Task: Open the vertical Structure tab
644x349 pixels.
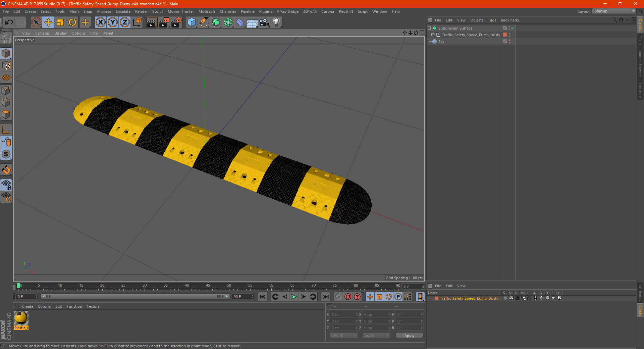Action: pos(640,90)
